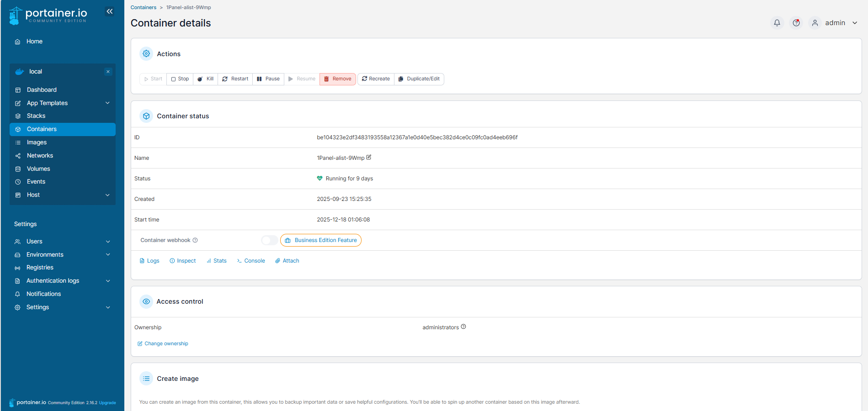Viewport: 868px width, 411px height.
Task: Click Containers breadcrumb link
Action: pos(144,7)
